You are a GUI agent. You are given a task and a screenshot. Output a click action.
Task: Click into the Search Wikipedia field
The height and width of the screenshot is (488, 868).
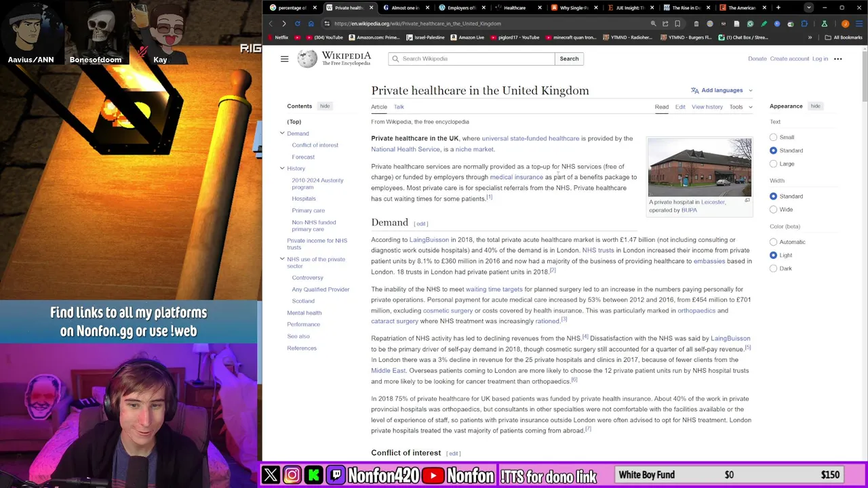(x=471, y=59)
